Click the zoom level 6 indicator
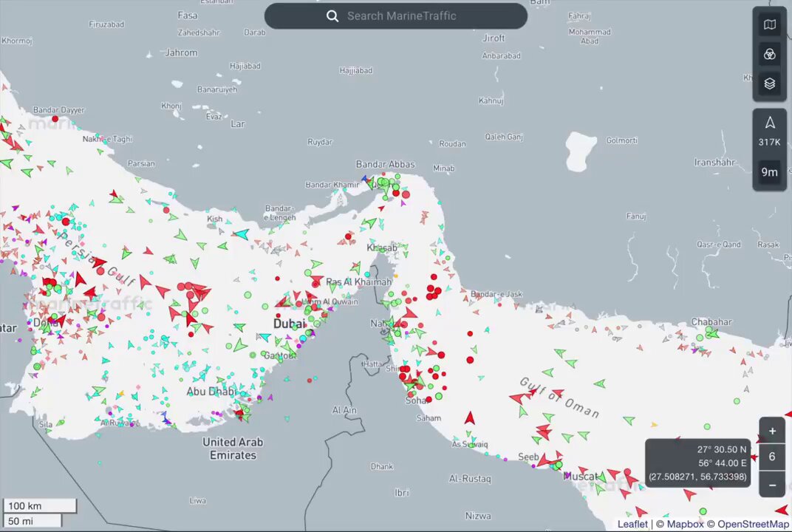The image size is (792, 532). [x=772, y=457]
